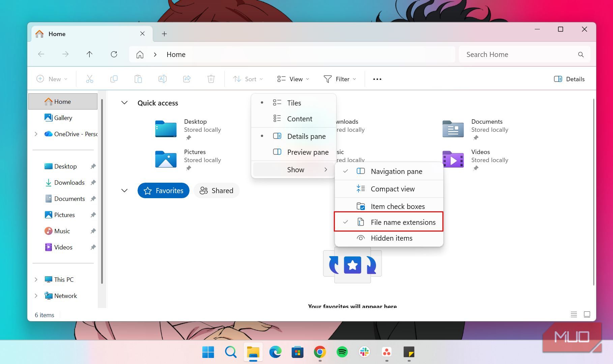Select Preview pane in View menu
Screen dimensions: 613x364
tap(294, 152)
